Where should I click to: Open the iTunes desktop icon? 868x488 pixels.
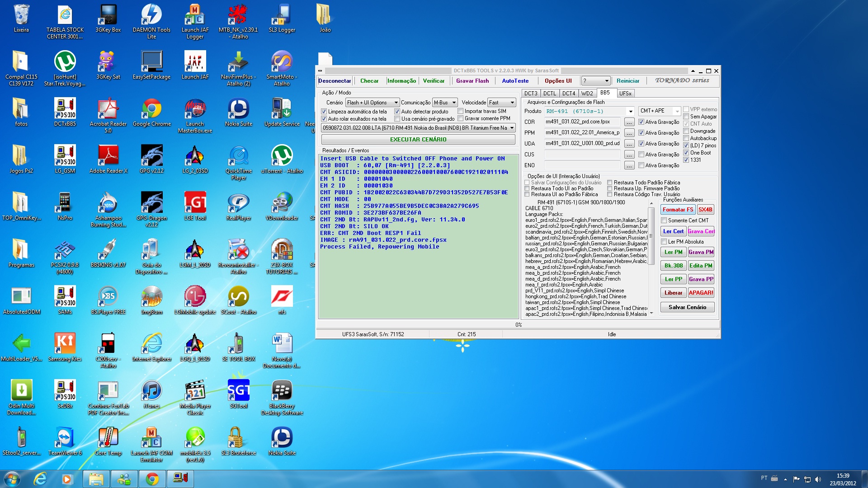point(151,394)
